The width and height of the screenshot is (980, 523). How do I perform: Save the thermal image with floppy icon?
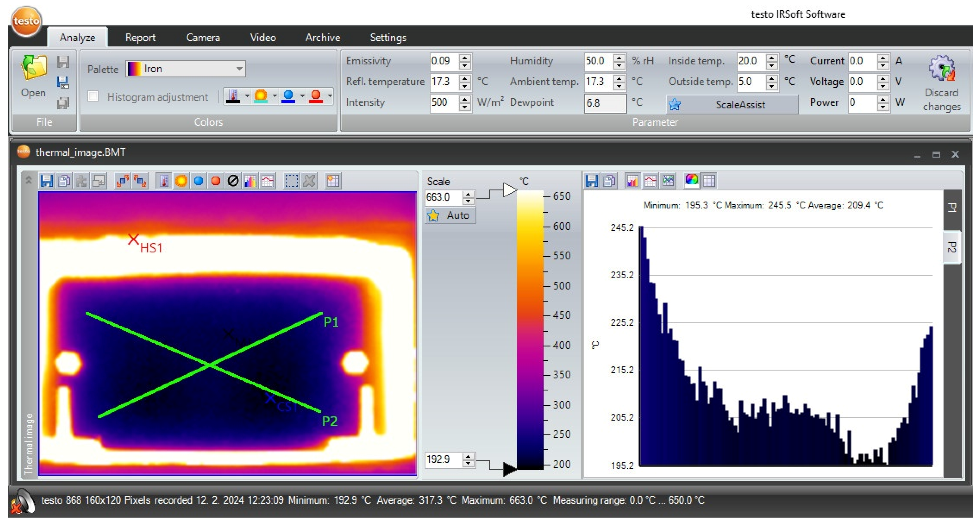[46, 181]
